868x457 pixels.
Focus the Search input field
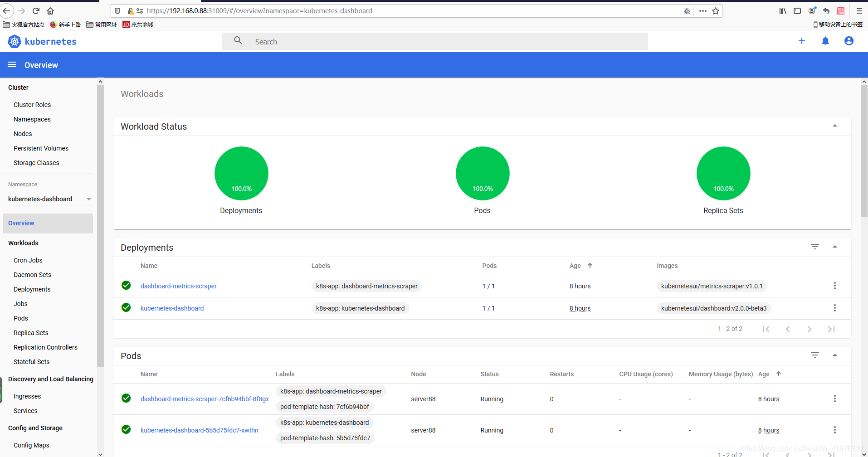(x=434, y=42)
